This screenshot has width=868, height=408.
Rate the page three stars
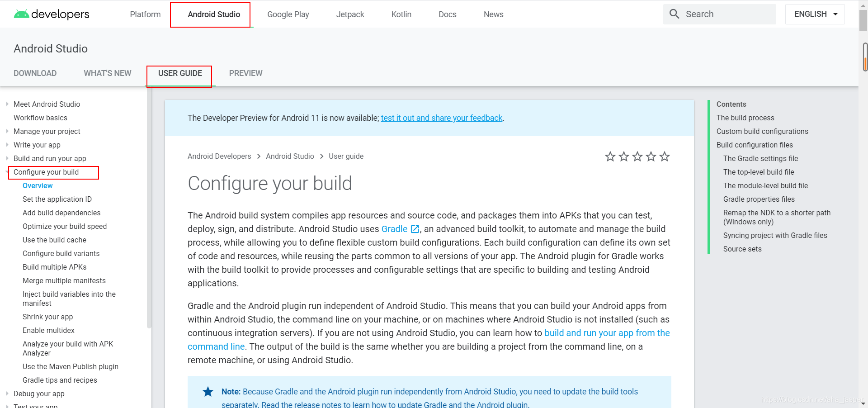(637, 157)
